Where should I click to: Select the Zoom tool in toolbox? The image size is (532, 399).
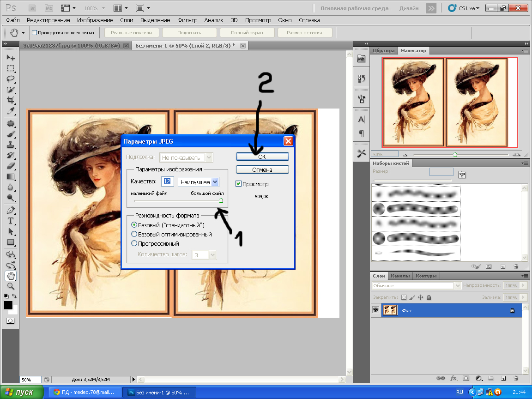(x=11, y=286)
